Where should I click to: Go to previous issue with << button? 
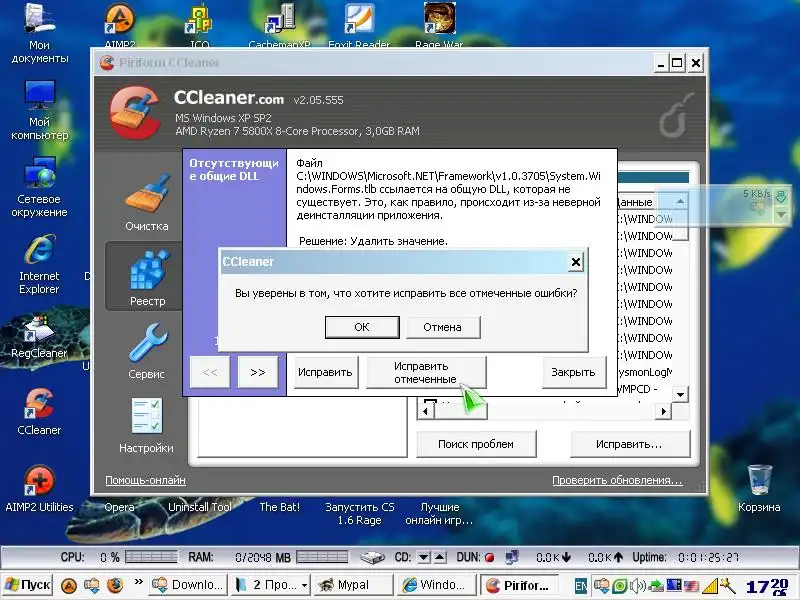pos(210,372)
